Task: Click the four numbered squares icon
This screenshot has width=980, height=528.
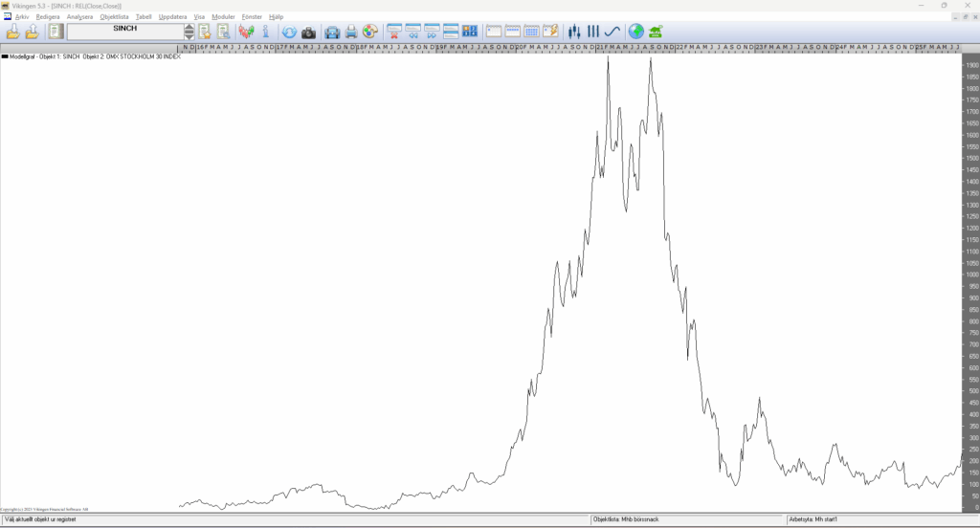Action: 469,32
